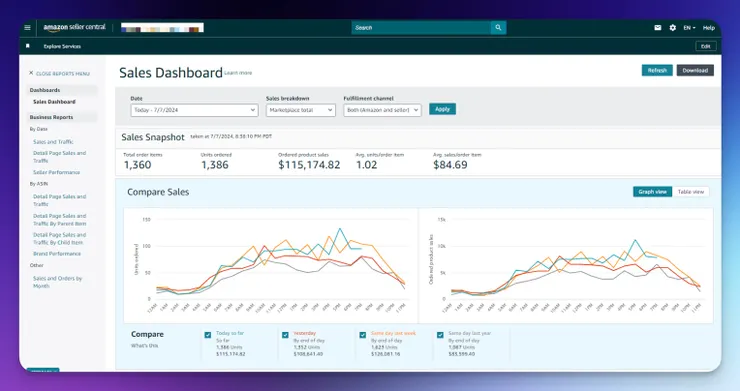740x391 pixels.
Task: Open the Fulfillment channel dropdown
Action: point(382,110)
